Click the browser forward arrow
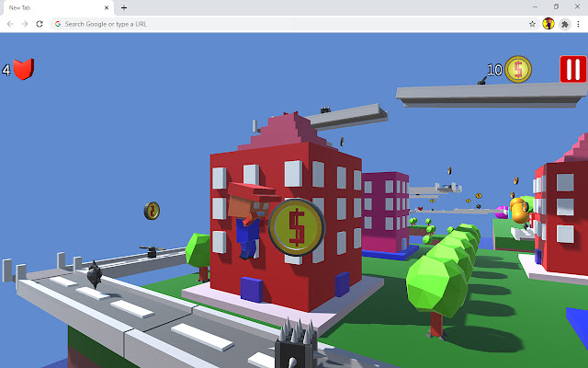 (x=25, y=24)
